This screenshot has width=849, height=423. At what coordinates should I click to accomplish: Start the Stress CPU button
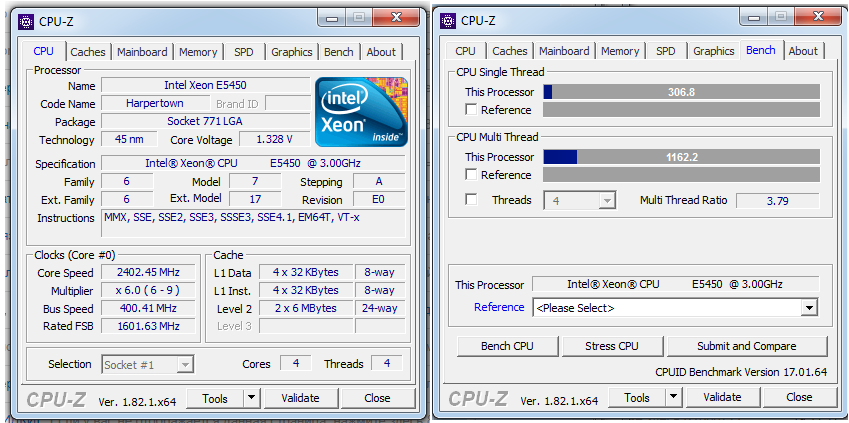(612, 346)
